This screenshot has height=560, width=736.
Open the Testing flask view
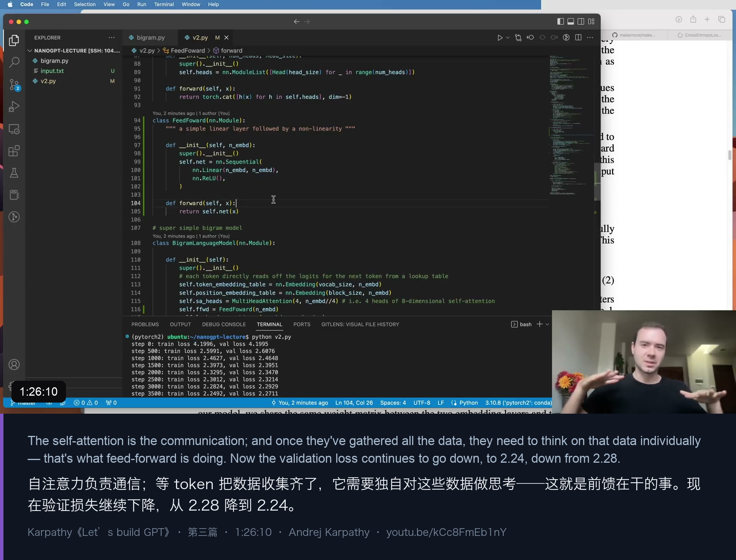[x=14, y=173]
